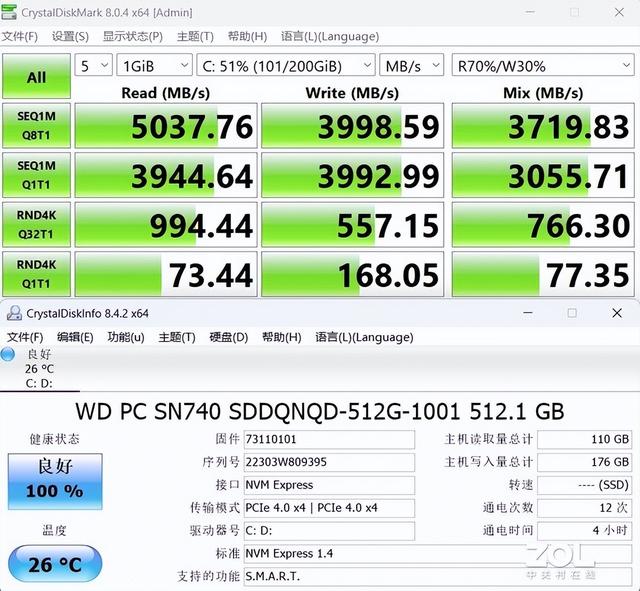Click the Write (MB/s) column header
Screen dimensions: 640x591
(352, 93)
